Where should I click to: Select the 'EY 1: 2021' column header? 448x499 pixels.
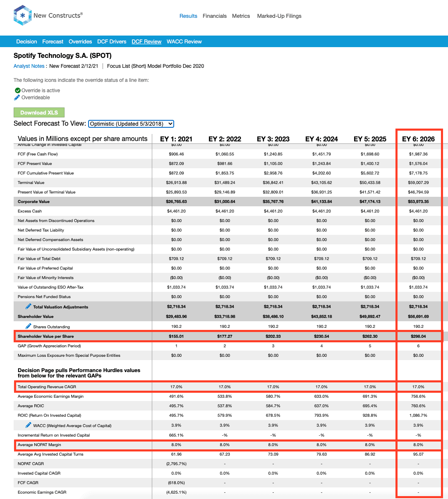coord(176,139)
